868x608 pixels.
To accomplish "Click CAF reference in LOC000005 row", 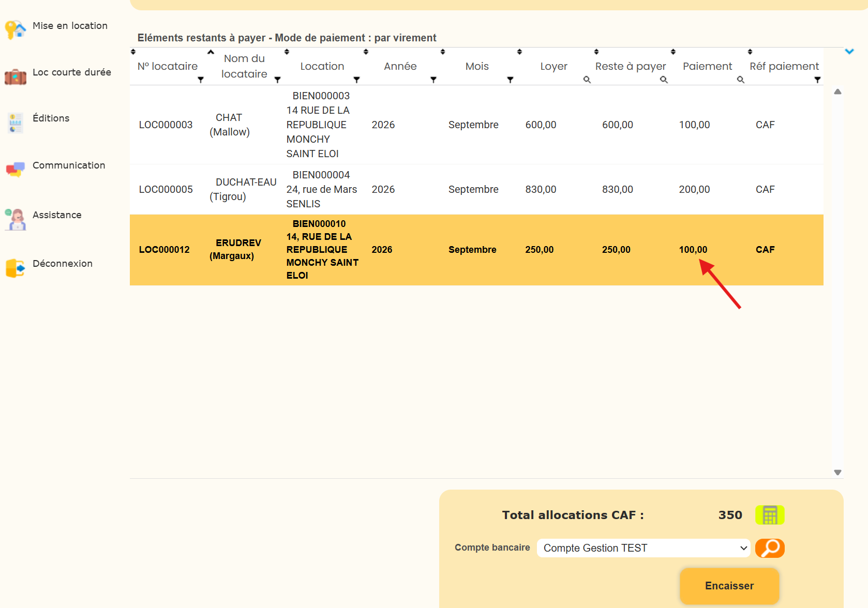I will click(765, 189).
